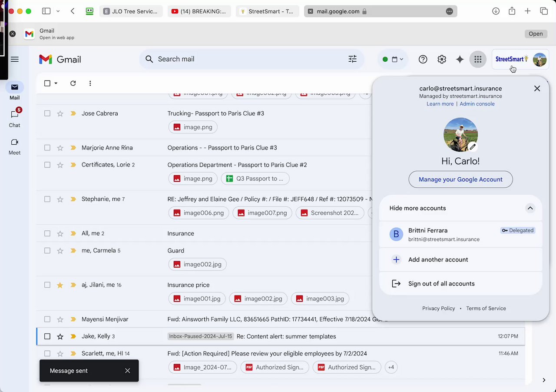This screenshot has height=392, width=556.
Task: Tick the Mayensi Menjivar email checkbox
Action: pos(47,319)
